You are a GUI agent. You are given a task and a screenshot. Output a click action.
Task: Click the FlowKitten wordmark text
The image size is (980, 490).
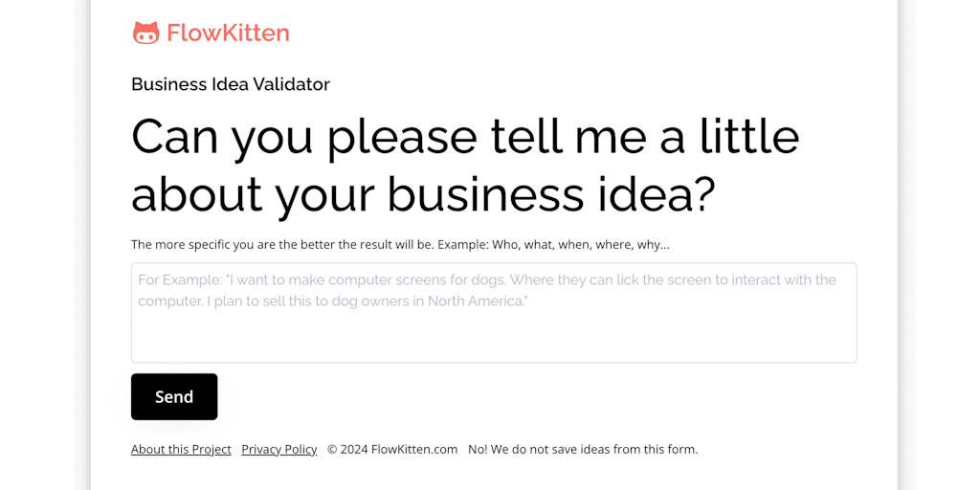point(228,33)
